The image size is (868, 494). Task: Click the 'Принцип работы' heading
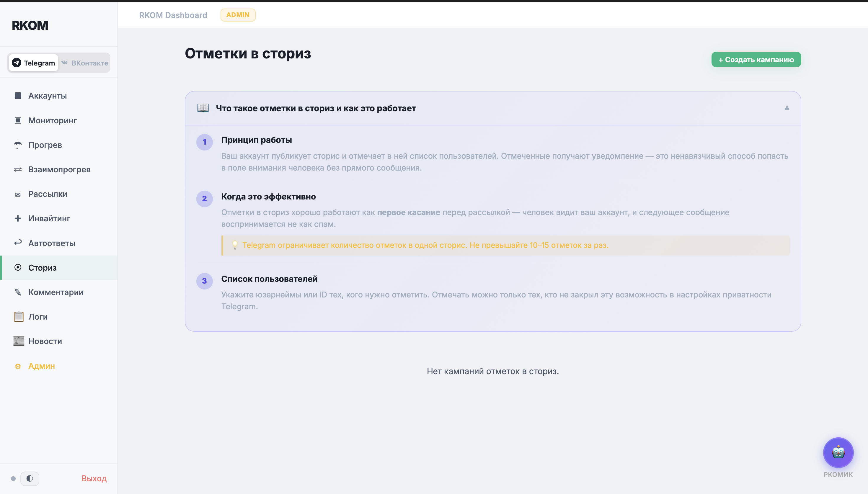pos(257,140)
